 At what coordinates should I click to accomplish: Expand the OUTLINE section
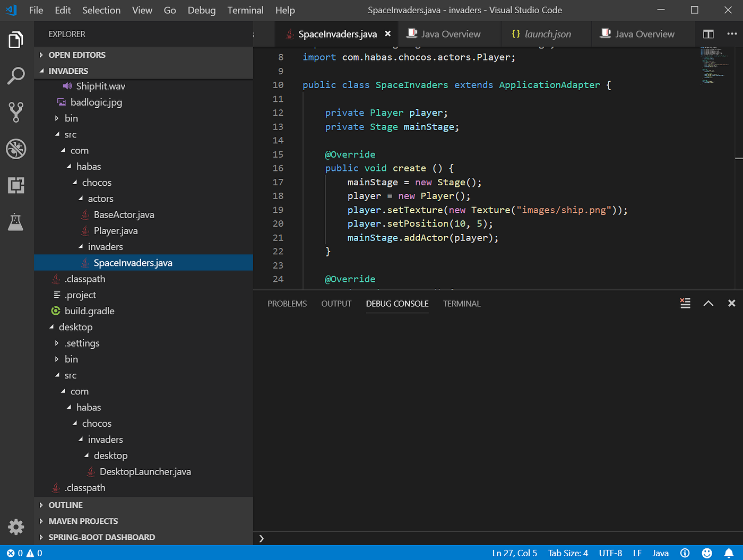[x=66, y=505]
